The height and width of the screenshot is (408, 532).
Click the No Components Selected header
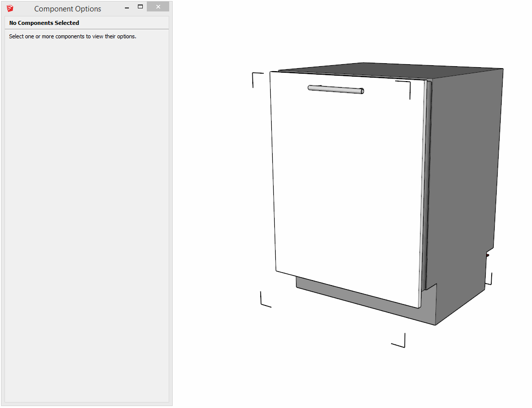[44, 23]
